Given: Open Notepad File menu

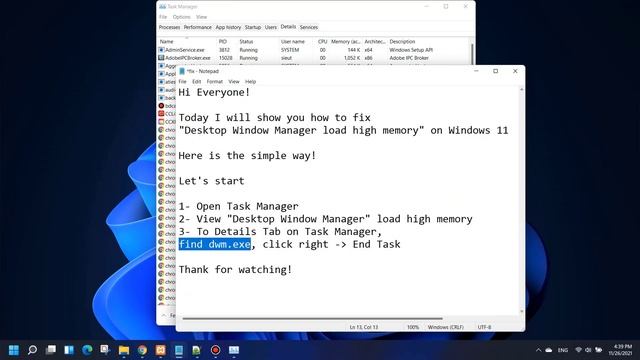Looking at the screenshot, I should (182, 82).
